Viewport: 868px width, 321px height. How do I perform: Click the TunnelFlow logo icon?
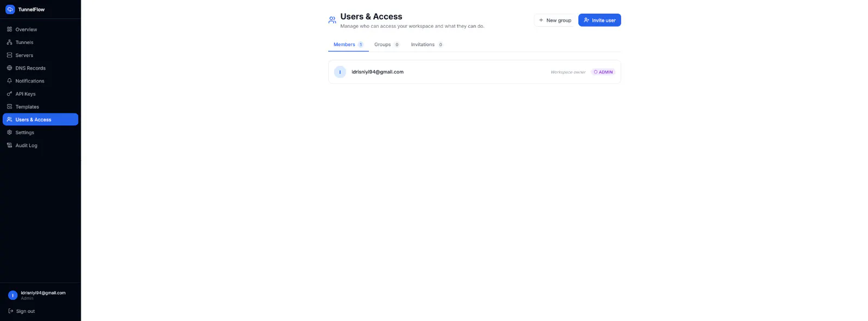point(10,9)
